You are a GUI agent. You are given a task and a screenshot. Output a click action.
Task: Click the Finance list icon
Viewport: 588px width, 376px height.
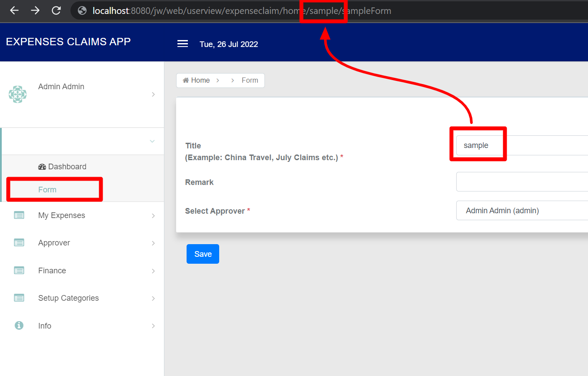click(19, 271)
